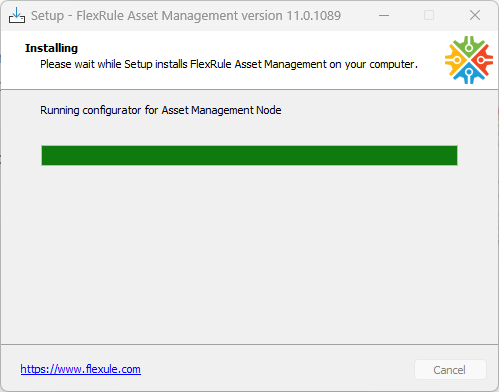
Task: Click the version number 11.0.1089 in title
Action: click(314, 16)
